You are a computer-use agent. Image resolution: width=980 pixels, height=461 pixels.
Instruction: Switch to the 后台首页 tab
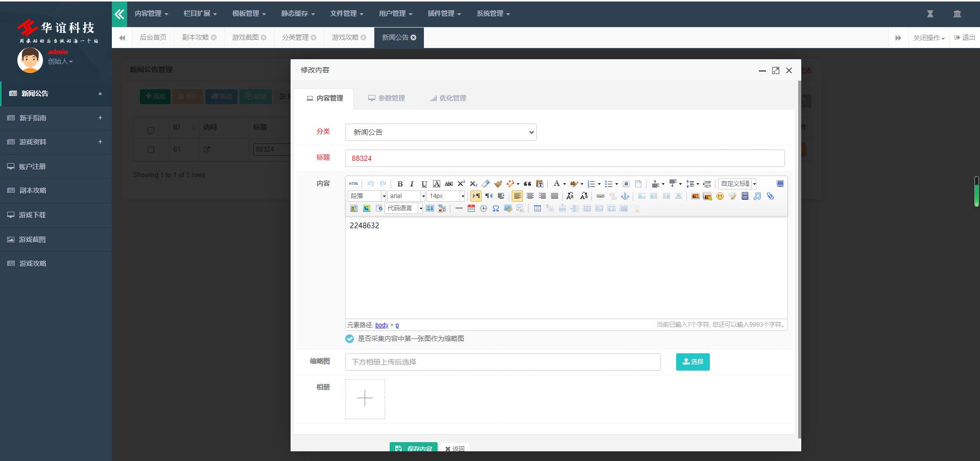(153, 37)
